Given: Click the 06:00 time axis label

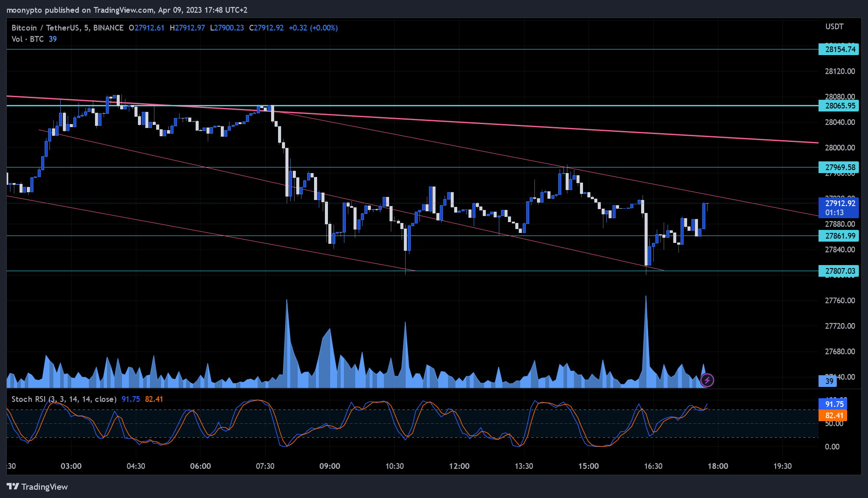Looking at the screenshot, I should pyautogui.click(x=200, y=466).
